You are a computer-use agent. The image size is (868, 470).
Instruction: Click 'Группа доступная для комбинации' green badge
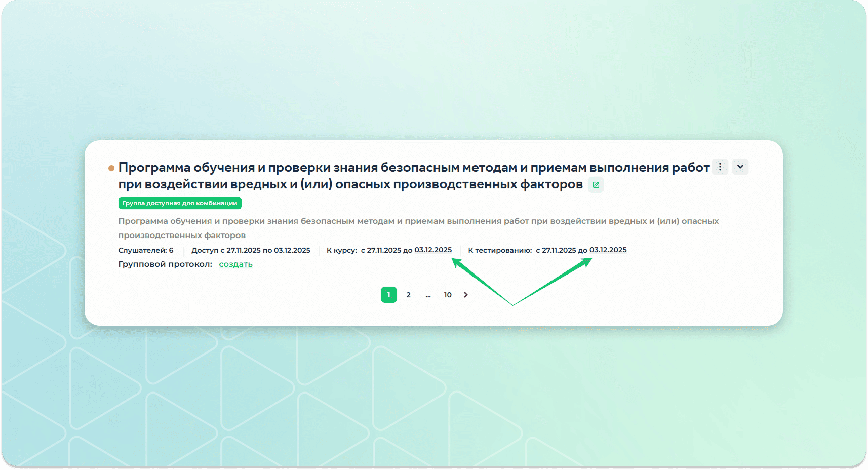pos(180,203)
